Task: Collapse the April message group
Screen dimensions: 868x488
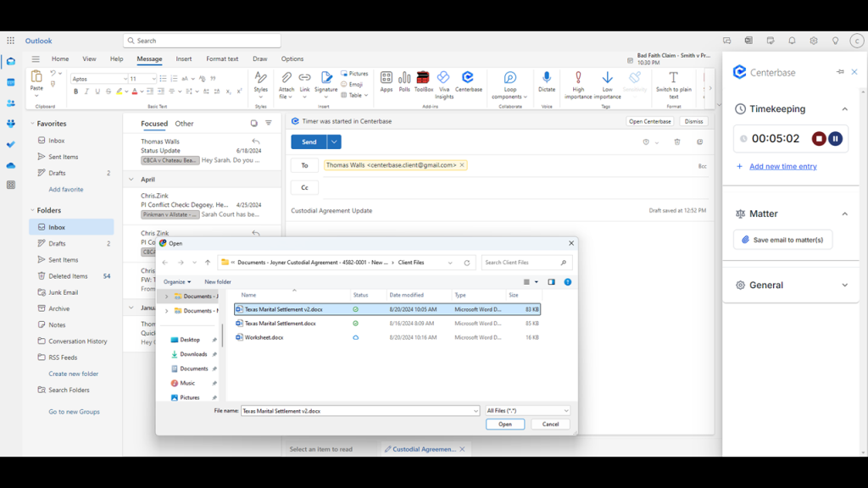Action: tap(131, 180)
